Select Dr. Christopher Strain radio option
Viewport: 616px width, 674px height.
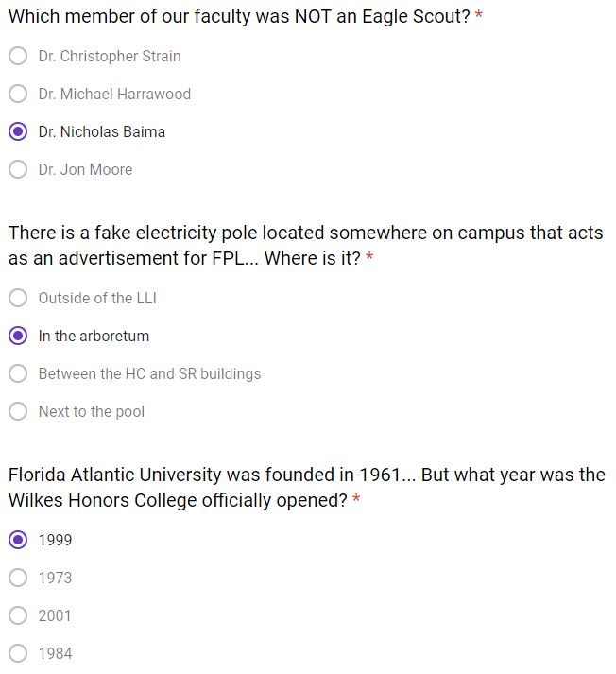click(x=18, y=56)
